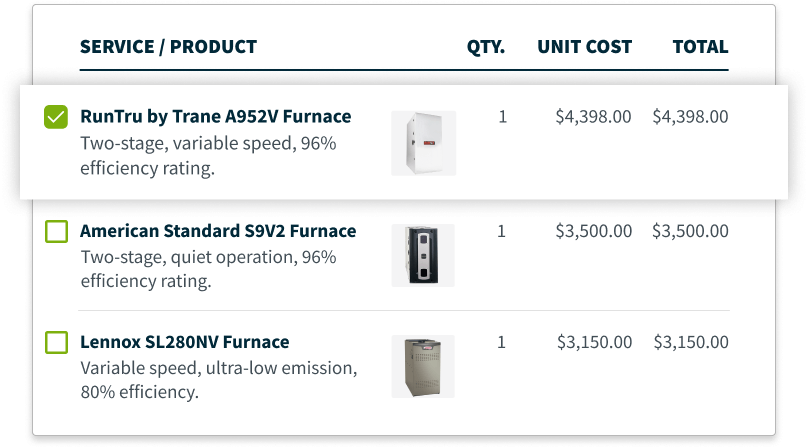Click the RunTru by Trane A952V Furnace title
Image resolution: width=808 pixels, height=448 pixels.
coord(215,117)
